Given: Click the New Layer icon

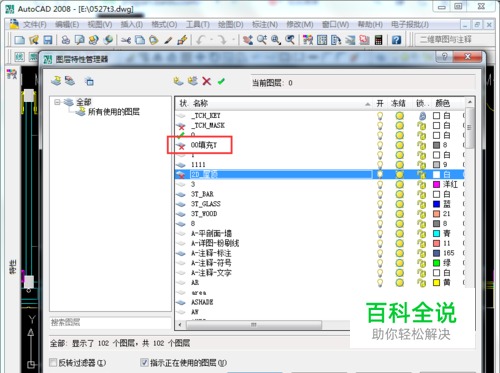Looking at the screenshot, I should click(x=178, y=81).
